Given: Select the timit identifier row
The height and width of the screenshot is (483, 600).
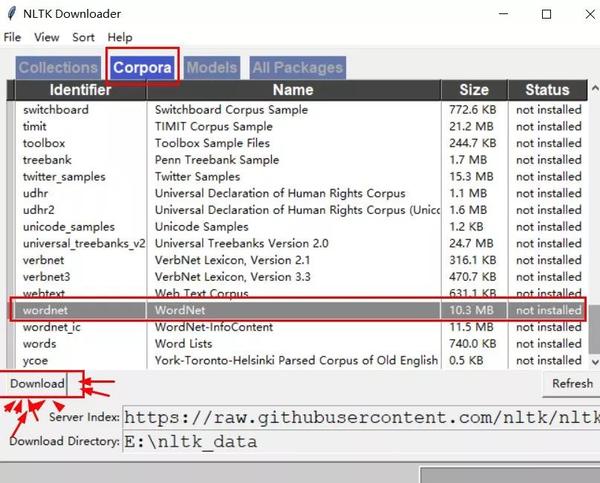Looking at the screenshot, I should (x=35, y=126).
